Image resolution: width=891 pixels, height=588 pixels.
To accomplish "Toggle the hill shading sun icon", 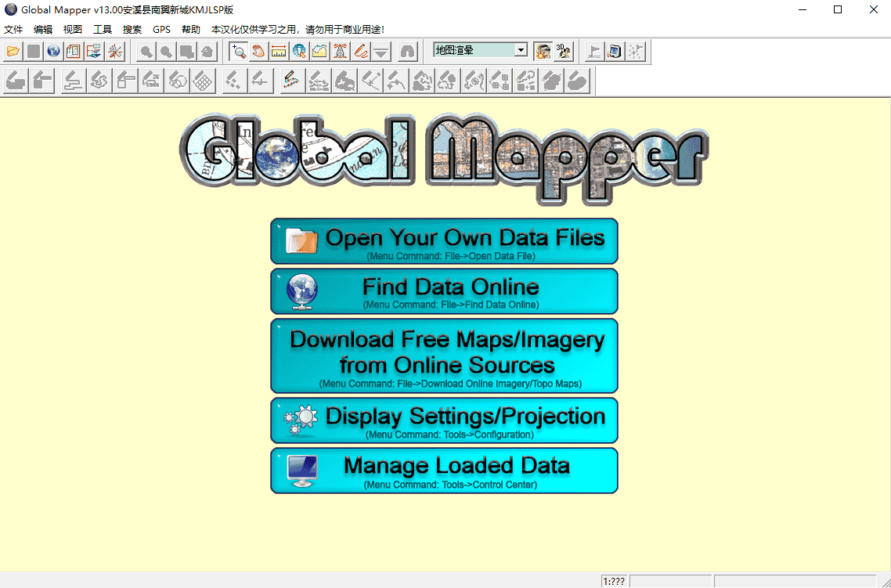I will point(543,52).
